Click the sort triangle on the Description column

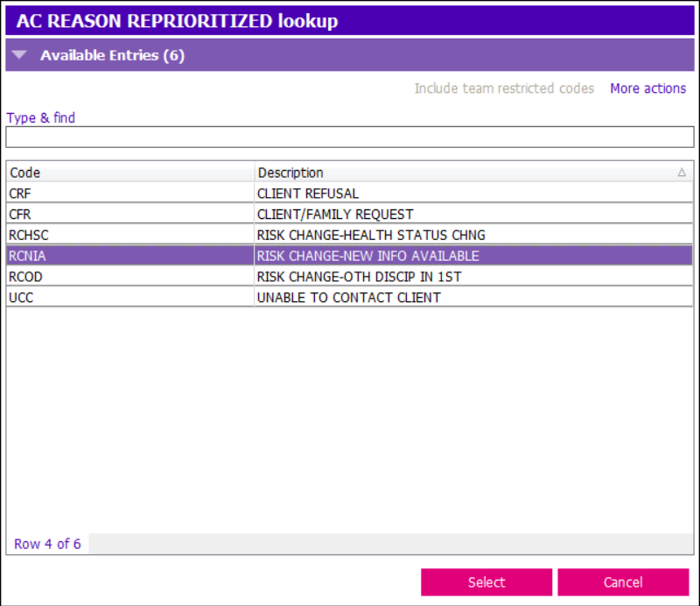point(682,173)
